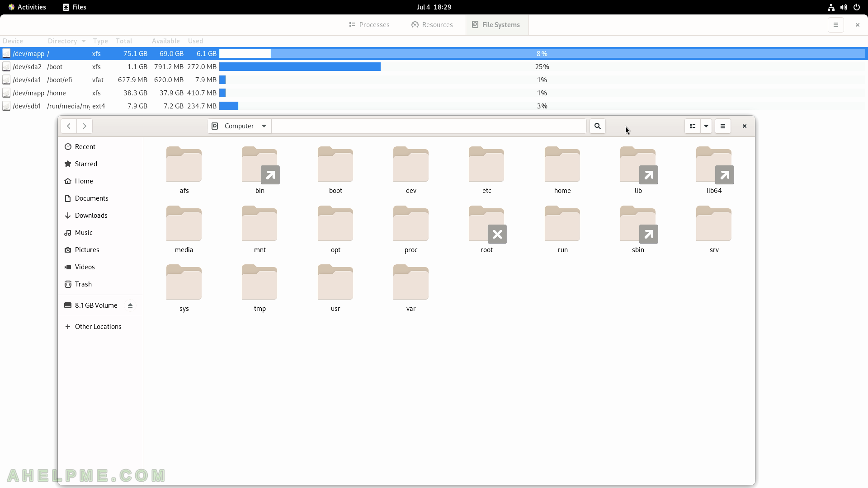Click the 3% usage bar for sdb1

click(542, 106)
